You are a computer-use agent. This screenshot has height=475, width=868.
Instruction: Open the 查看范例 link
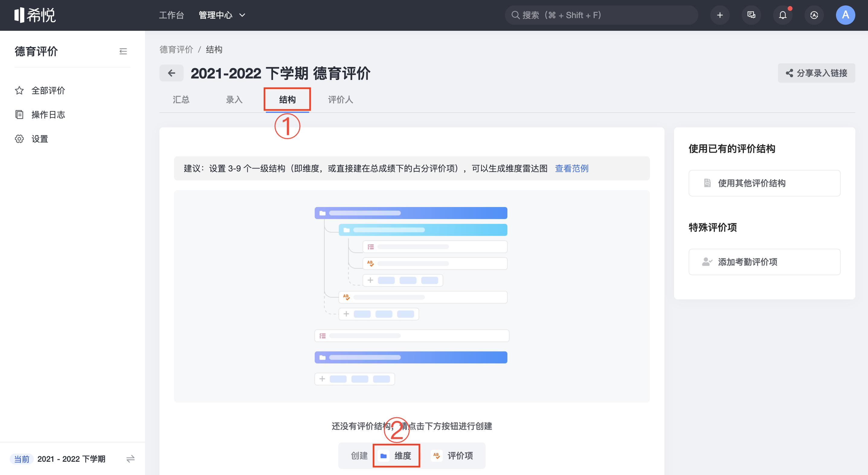[571, 168]
